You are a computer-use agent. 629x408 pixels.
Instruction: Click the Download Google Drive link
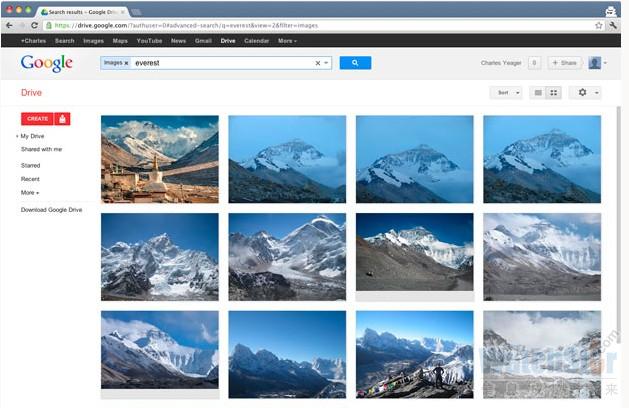pos(51,210)
